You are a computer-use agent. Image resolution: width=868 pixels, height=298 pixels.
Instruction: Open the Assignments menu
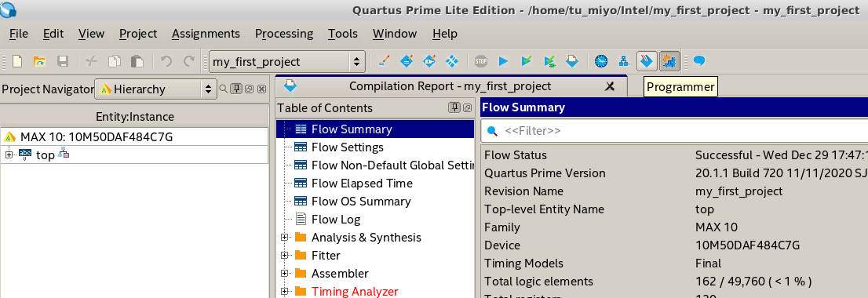click(x=206, y=34)
